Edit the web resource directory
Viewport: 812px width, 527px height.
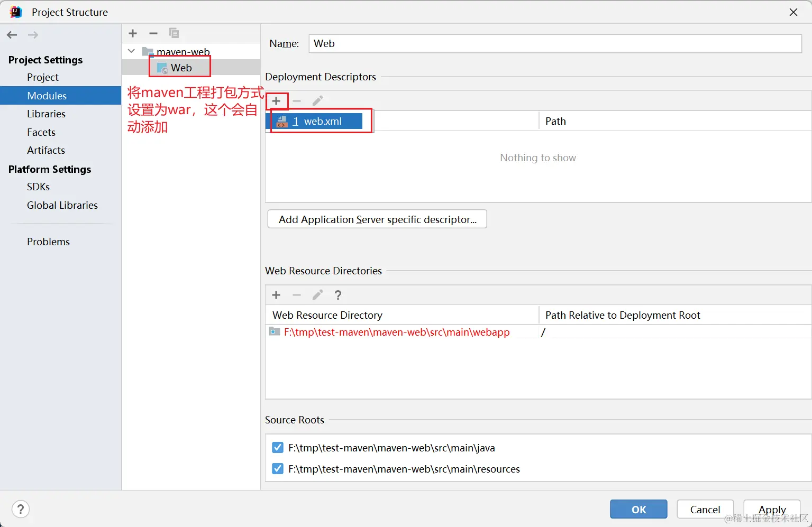click(317, 295)
